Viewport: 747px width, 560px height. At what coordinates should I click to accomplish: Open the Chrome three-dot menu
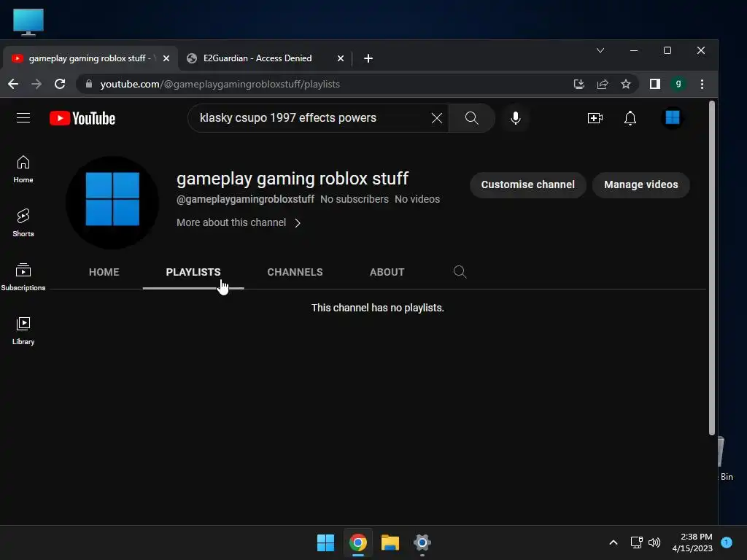(702, 84)
